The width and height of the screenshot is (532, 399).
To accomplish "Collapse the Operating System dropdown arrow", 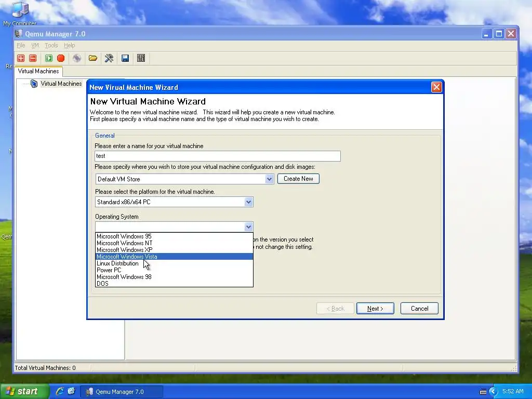I will [248, 227].
